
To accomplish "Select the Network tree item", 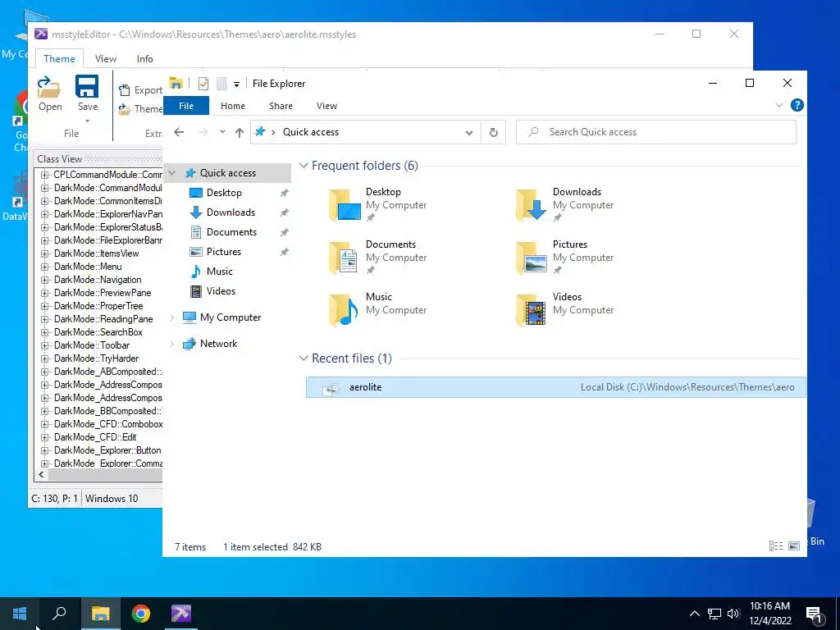I will click(218, 344).
